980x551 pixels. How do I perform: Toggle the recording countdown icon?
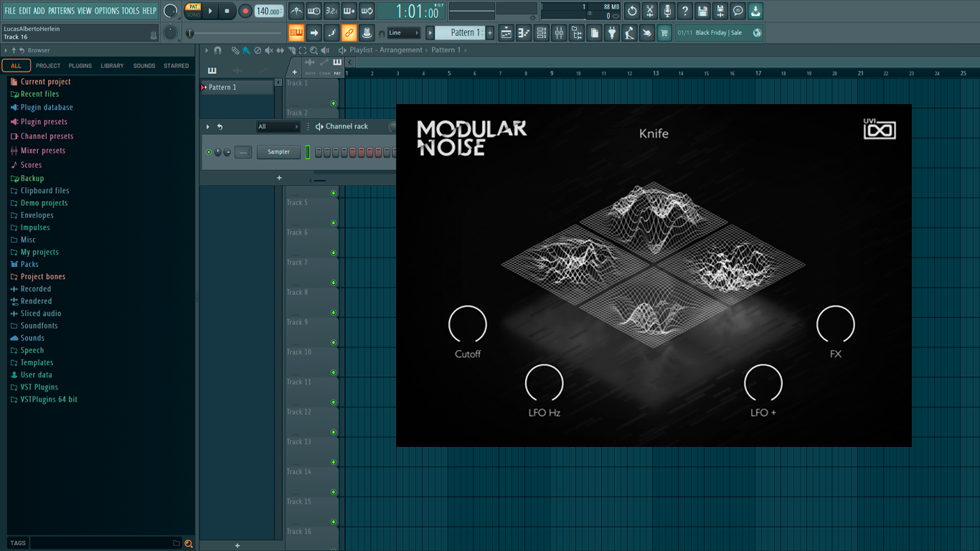(331, 11)
